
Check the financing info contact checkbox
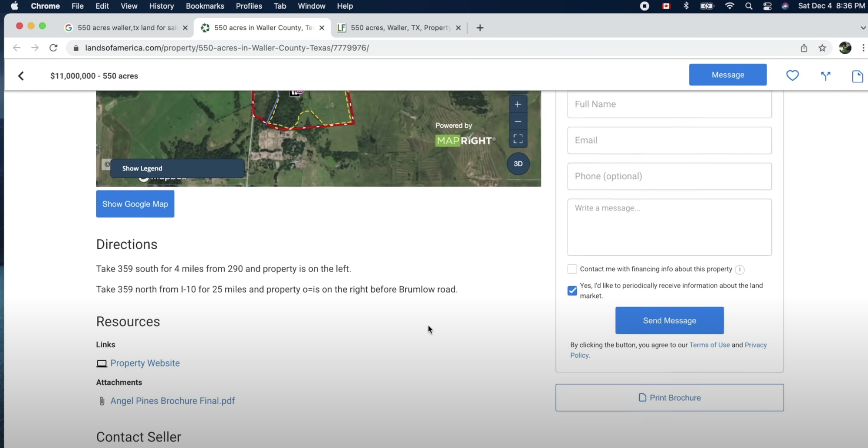[x=572, y=269]
